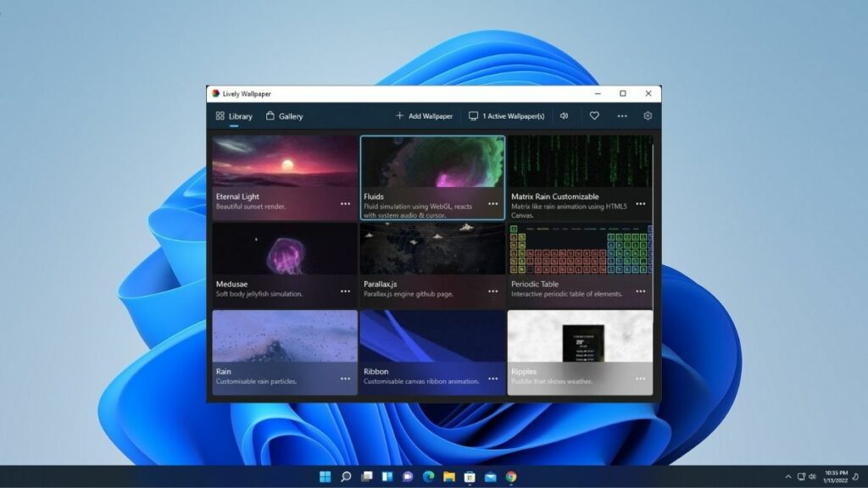Click the Lively Wallpaper logo in title bar
The image size is (868, 488).
pos(216,93)
